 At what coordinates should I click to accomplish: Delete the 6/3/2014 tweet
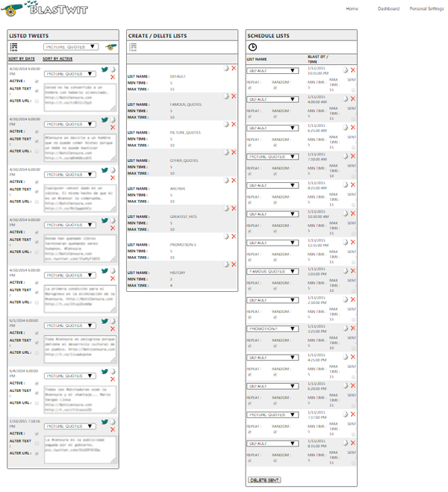pos(113,328)
